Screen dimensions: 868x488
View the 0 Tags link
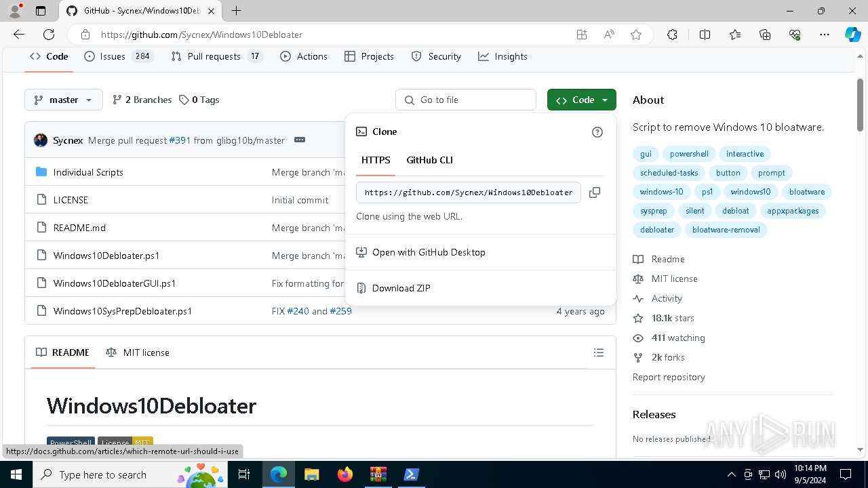pyautogui.click(x=199, y=100)
